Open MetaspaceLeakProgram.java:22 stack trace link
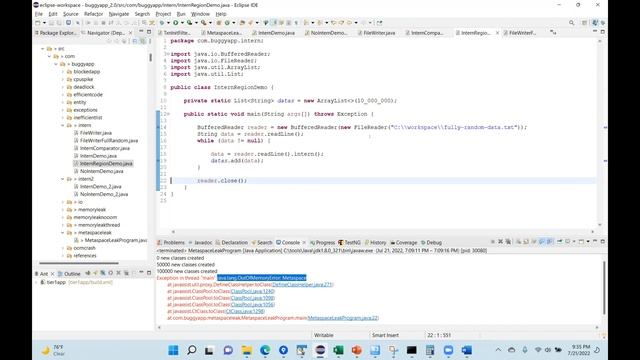Viewport: 640px width, 360px height. point(343,318)
